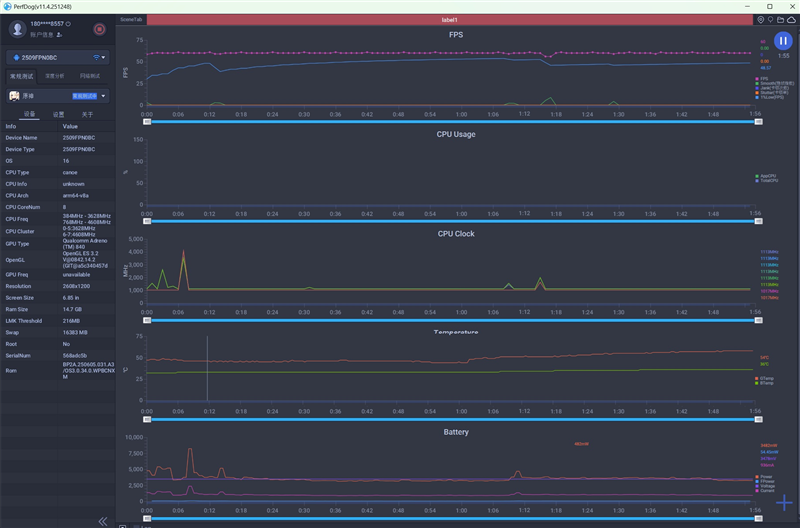This screenshot has height=528, width=800.
Task: Click the cloud upload icon
Action: 792,19
